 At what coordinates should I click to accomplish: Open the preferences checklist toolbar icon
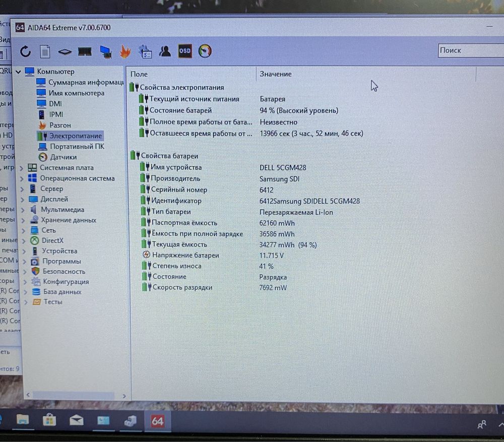tap(145, 52)
